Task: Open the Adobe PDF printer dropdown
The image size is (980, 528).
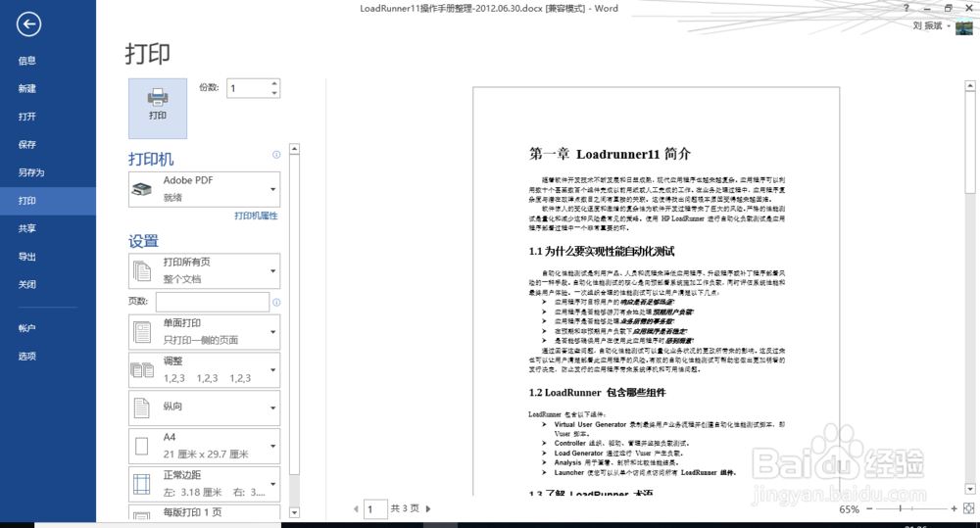Action: 205,189
